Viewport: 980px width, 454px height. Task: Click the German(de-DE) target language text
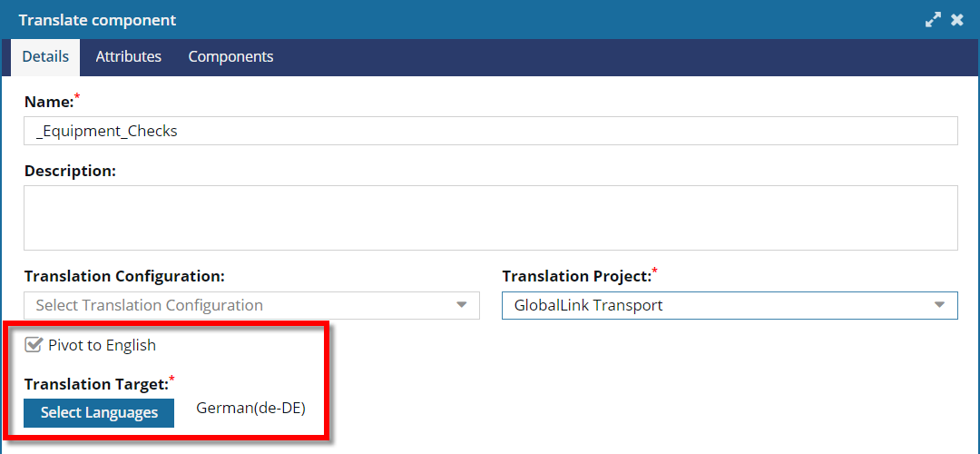pos(250,409)
